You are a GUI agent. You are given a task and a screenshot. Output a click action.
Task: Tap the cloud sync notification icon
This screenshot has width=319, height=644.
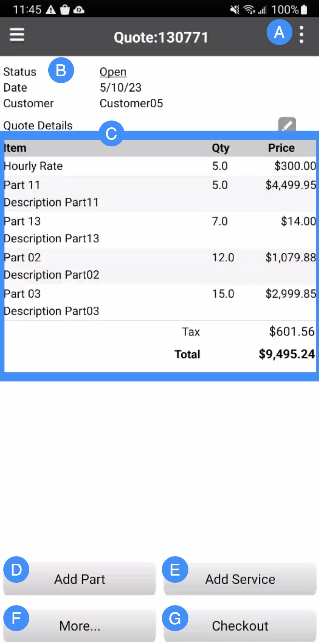click(79, 10)
